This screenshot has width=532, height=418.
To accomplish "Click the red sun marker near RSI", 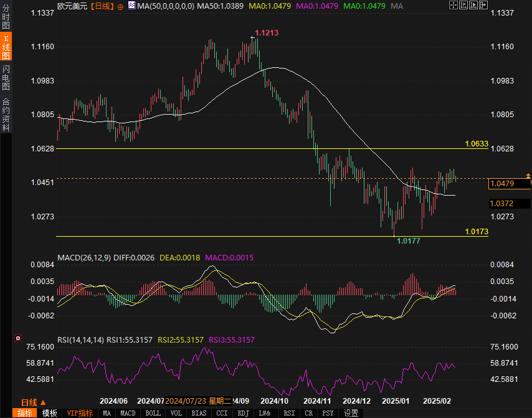I will (x=17, y=340).
